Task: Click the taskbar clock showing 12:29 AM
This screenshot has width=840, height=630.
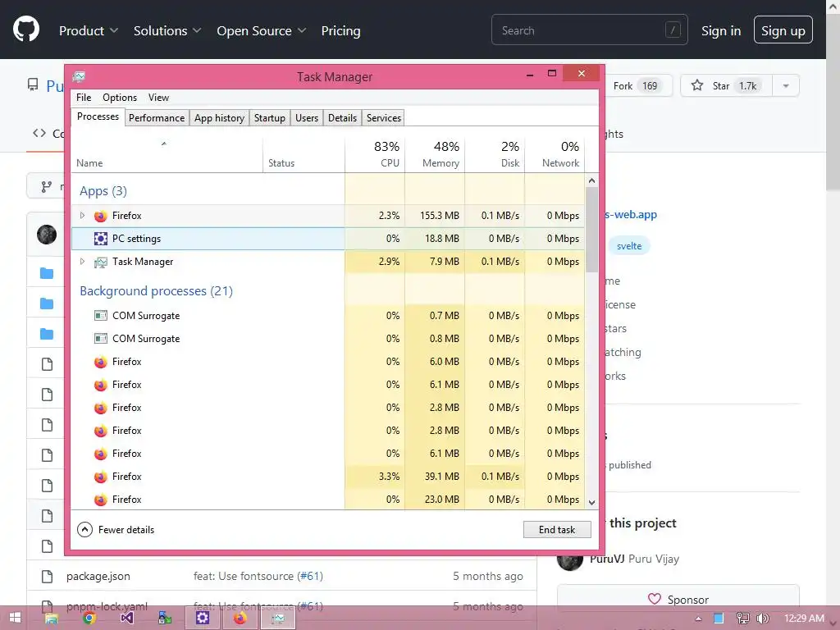Action: click(804, 619)
